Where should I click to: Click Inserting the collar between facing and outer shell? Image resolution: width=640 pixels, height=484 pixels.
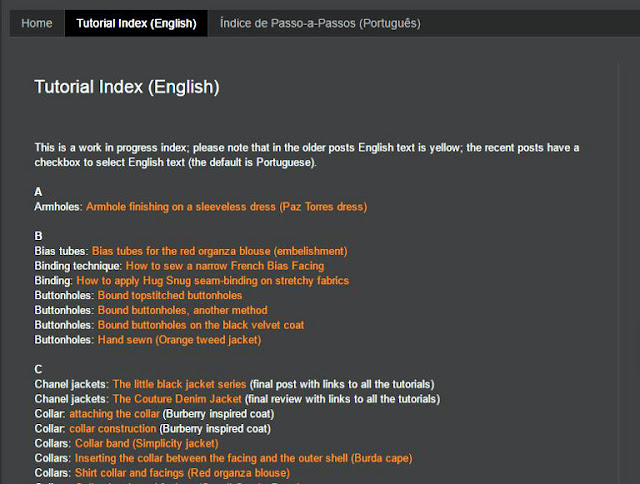[x=243, y=458]
